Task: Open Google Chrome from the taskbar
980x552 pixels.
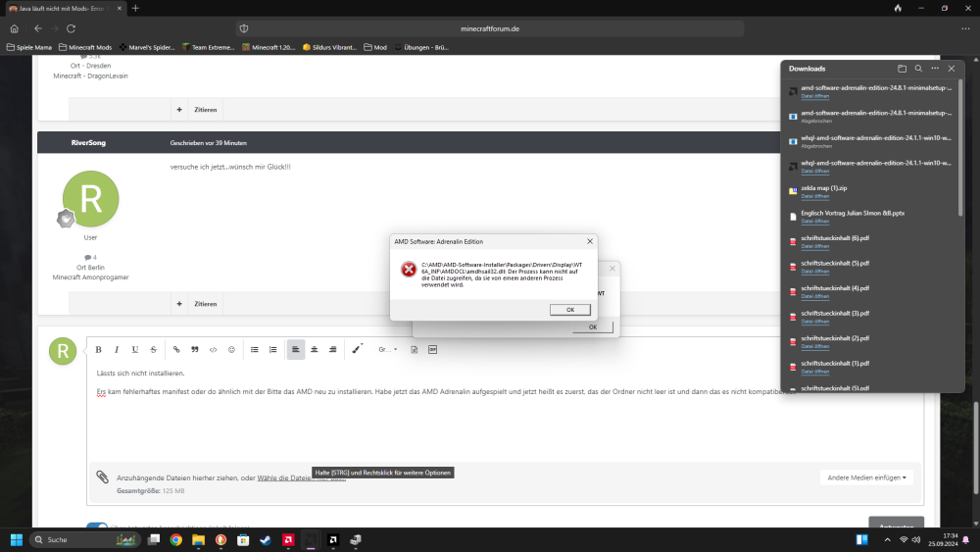Action: [176, 539]
